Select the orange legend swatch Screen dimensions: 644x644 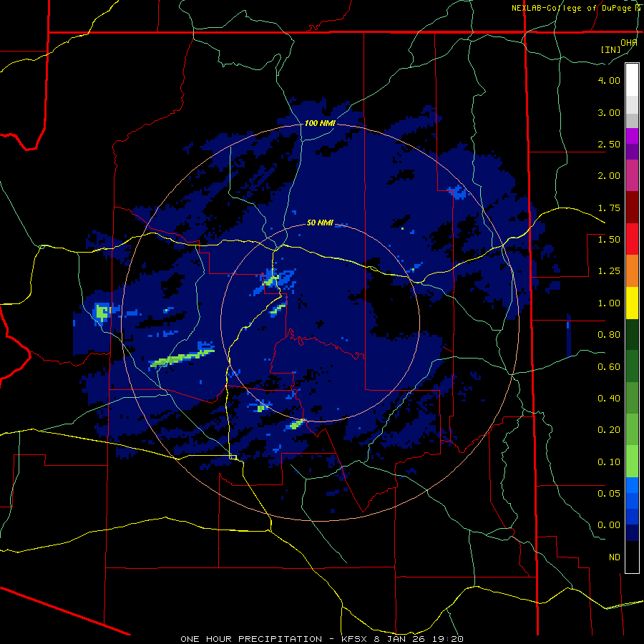(x=632, y=271)
